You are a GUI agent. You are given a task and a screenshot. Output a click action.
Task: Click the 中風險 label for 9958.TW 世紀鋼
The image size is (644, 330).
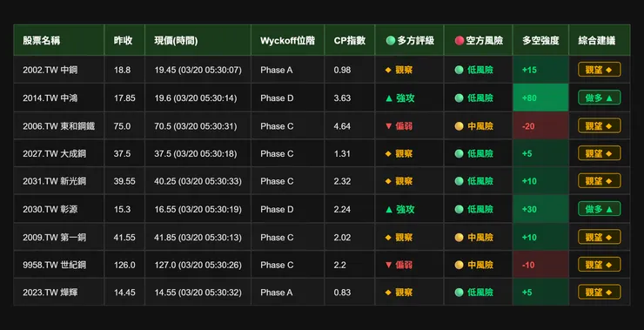coord(474,265)
